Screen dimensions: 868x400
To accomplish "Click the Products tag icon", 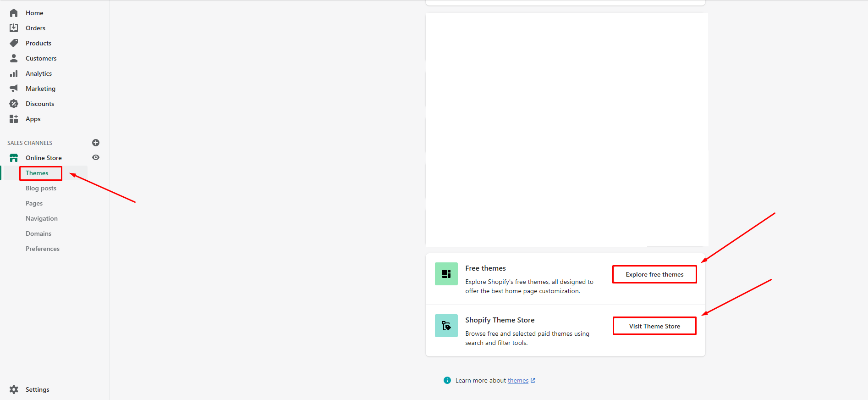I will (x=14, y=43).
